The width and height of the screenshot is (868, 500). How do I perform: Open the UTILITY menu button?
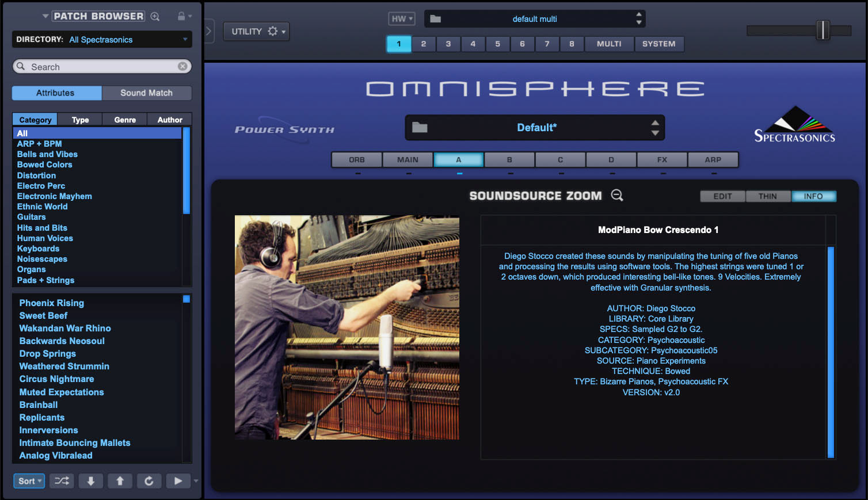(256, 31)
